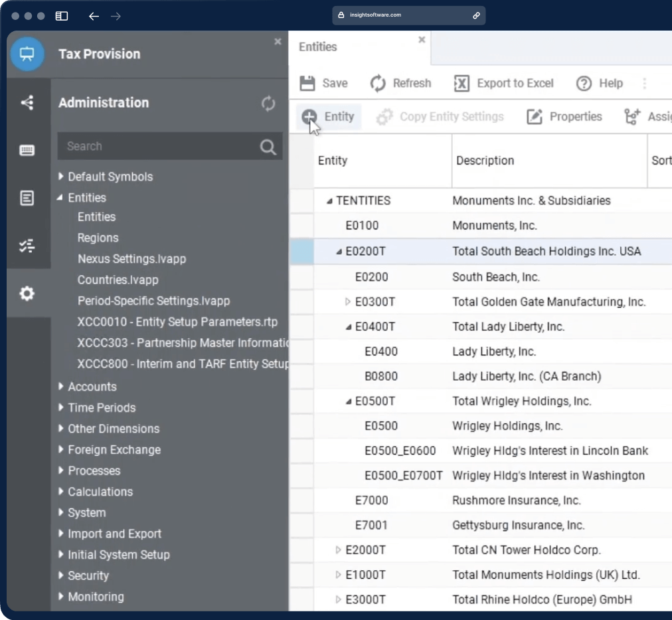
Task: Expand Foreign Exchange node
Action: [x=61, y=449]
